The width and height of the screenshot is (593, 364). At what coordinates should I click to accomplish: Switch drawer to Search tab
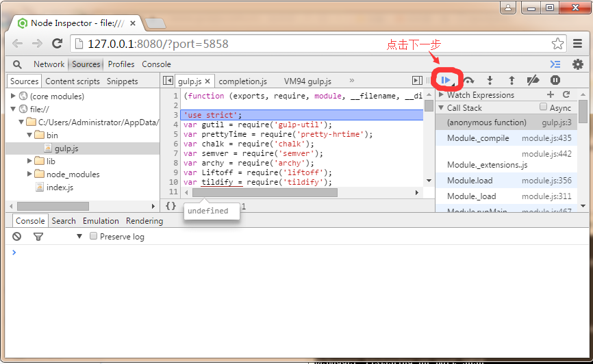coord(64,221)
